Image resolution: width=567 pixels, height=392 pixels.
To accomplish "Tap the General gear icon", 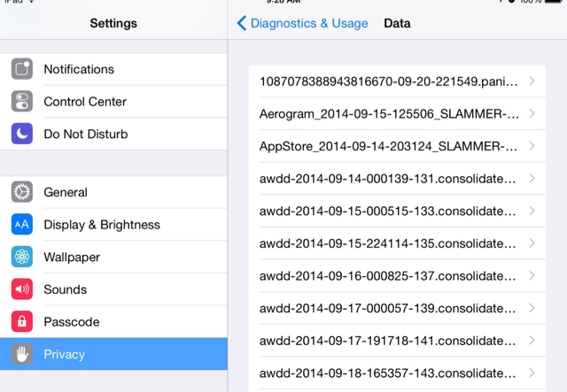I will point(22,192).
